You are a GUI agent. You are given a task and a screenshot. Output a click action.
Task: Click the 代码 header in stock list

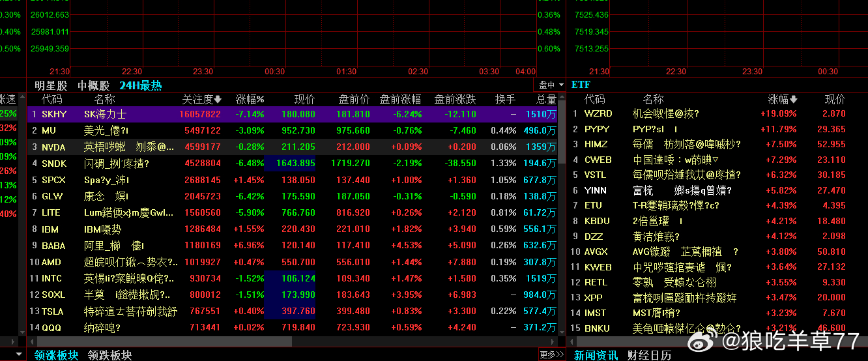pos(52,100)
